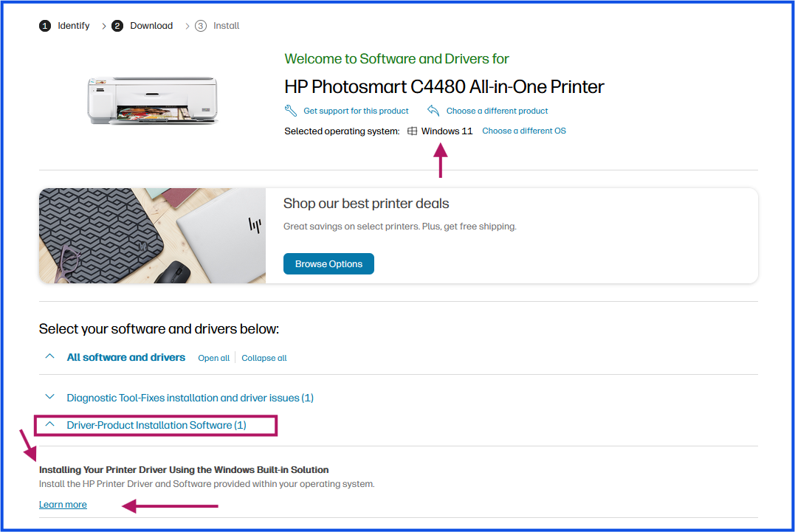This screenshot has height=532, width=795.
Task: Click Get support for this product
Action: coord(356,111)
